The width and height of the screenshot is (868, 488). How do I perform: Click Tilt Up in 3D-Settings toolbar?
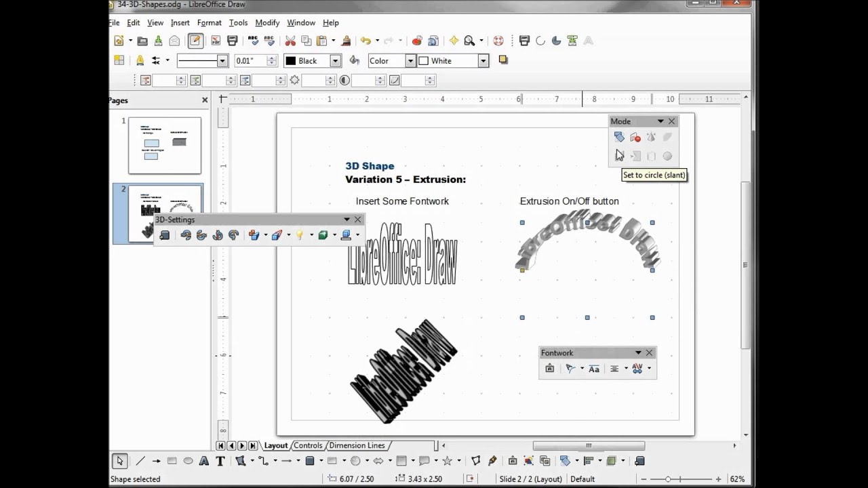[x=201, y=235]
